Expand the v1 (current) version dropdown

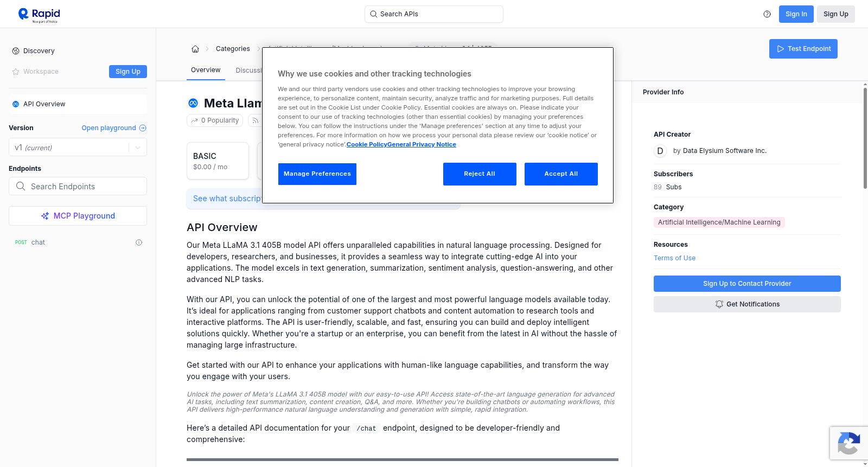click(x=78, y=148)
